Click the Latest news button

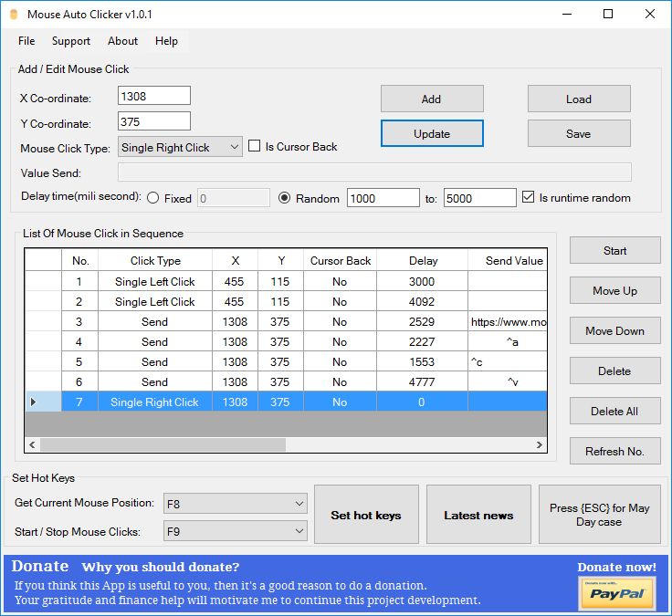click(x=478, y=515)
